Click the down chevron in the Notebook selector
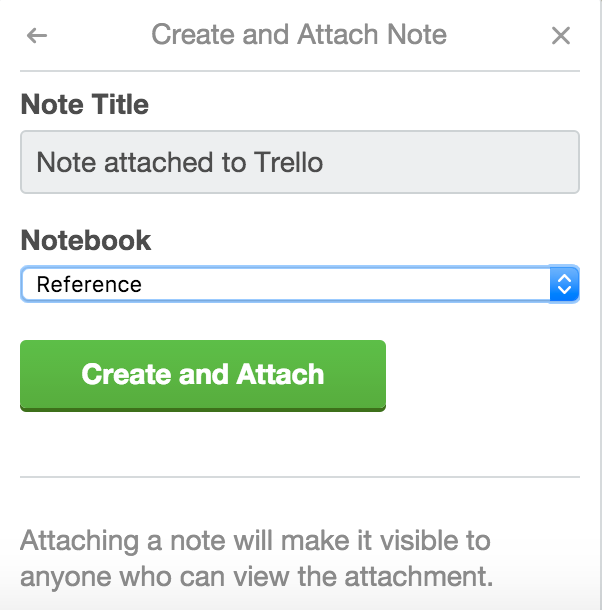This screenshot has width=602, height=610. click(x=564, y=291)
